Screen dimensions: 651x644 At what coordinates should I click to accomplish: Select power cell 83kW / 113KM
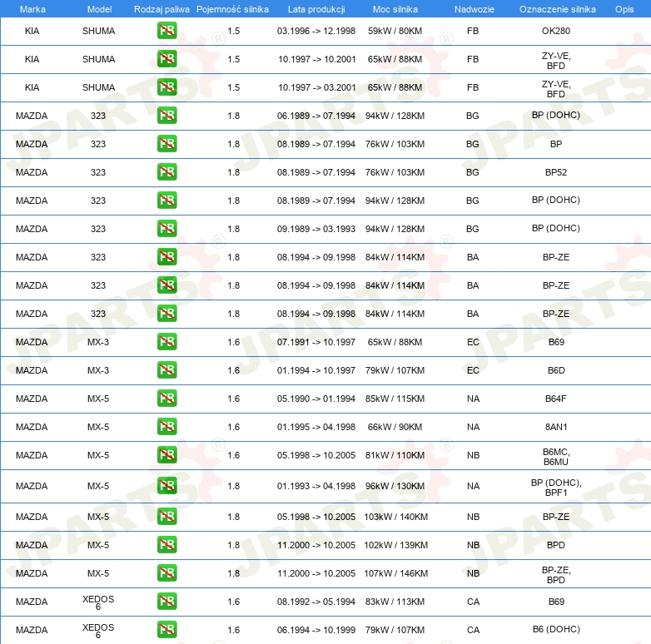click(x=395, y=602)
